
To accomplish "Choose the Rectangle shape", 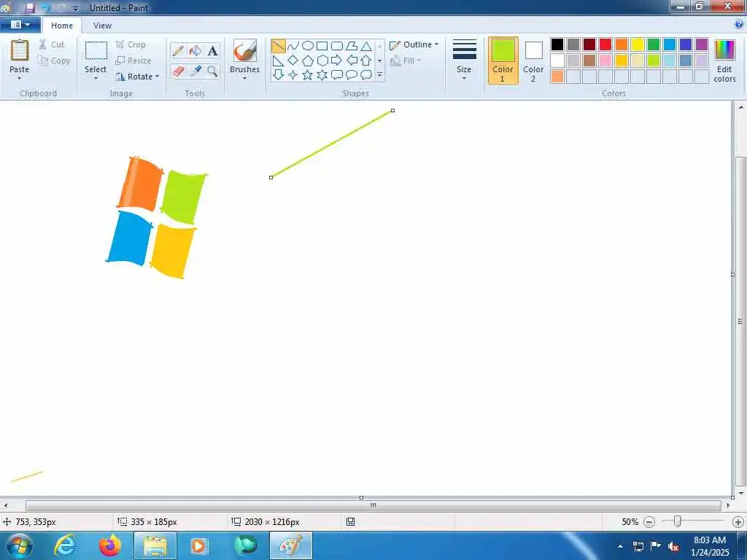I will click(322, 46).
